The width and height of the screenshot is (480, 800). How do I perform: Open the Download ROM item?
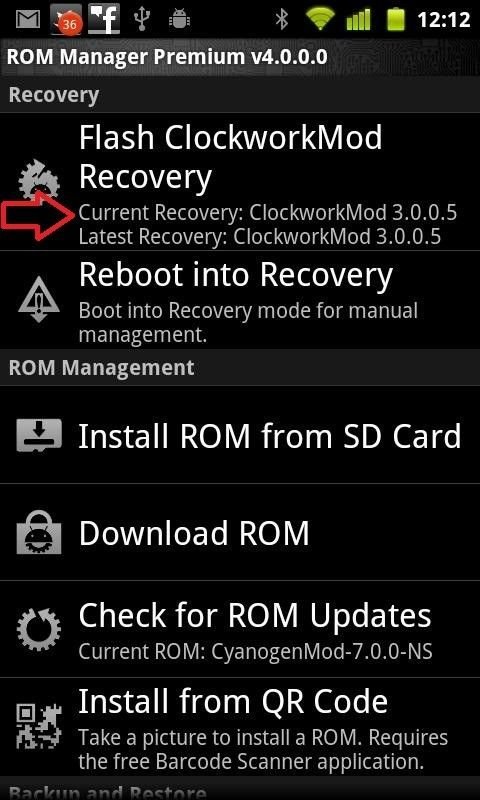point(240,532)
